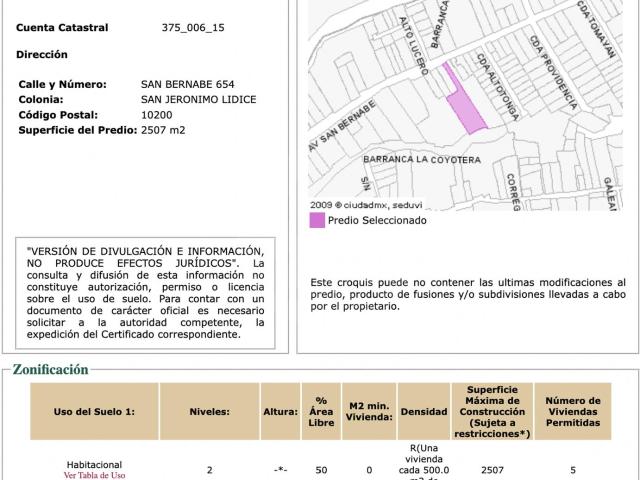Click the 'Densidad' column header

point(424,411)
